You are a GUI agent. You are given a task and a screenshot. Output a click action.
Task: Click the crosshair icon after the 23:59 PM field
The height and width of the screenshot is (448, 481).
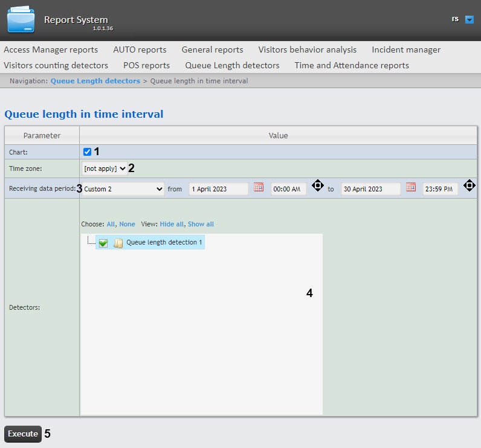pyautogui.click(x=469, y=186)
